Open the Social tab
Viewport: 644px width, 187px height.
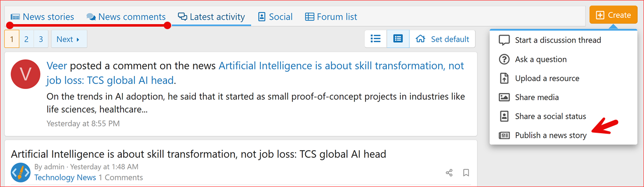click(x=275, y=17)
